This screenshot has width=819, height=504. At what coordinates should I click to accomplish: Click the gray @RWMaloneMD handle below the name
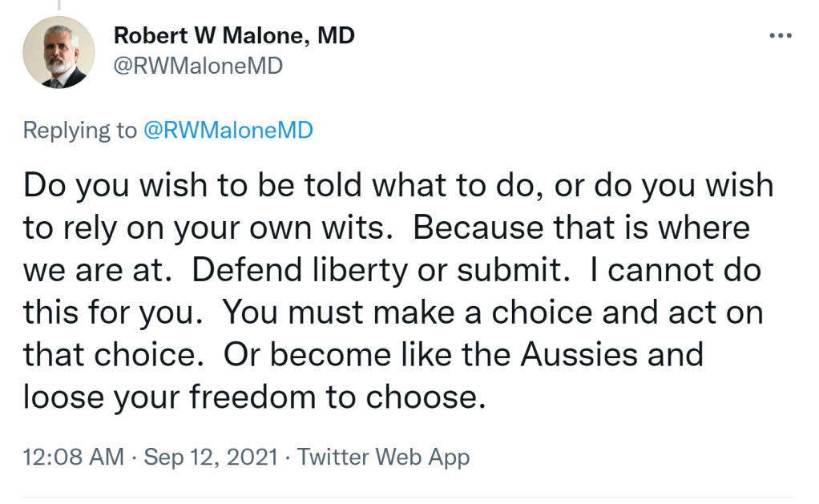point(198,66)
